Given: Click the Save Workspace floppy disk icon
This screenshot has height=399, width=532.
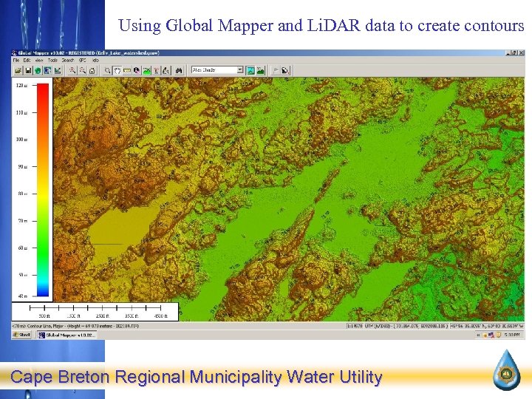Looking at the screenshot, I should [28, 71].
